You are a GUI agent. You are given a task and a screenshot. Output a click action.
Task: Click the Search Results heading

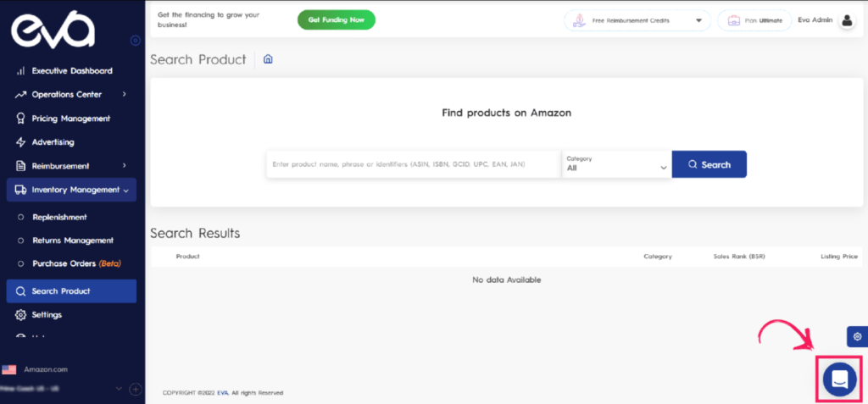[x=196, y=234]
